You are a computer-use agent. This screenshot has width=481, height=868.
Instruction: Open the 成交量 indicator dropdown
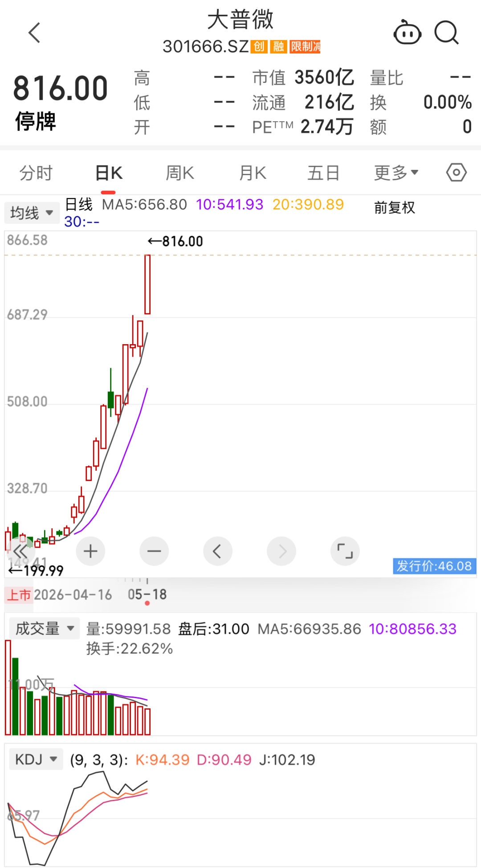[x=45, y=629]
